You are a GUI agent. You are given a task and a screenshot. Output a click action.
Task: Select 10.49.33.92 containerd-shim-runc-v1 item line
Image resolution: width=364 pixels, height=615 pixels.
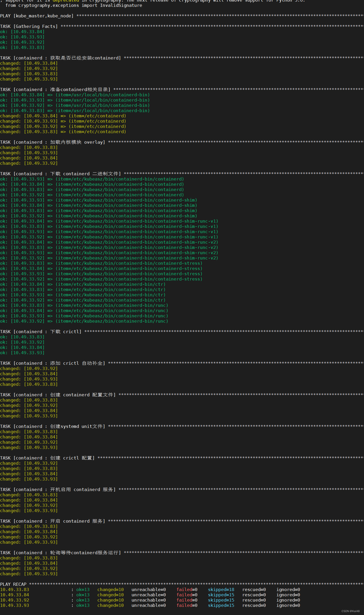(x=109, y=237)
